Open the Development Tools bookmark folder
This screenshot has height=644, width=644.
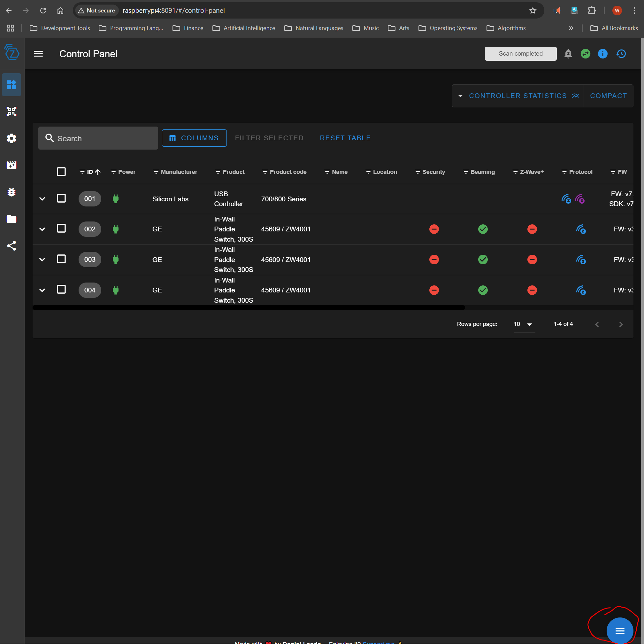point(60,28)
